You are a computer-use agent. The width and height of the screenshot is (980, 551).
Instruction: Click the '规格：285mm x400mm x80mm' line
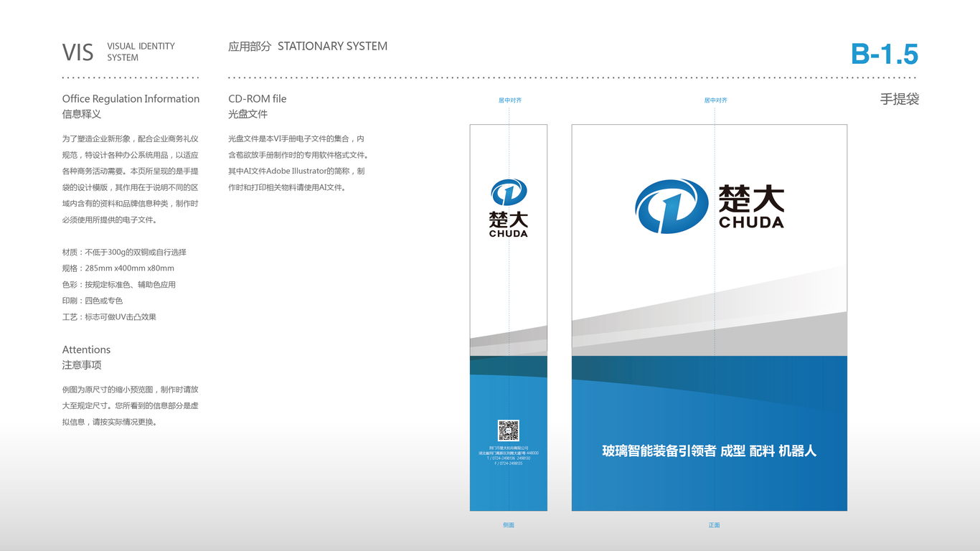coord(118,268)
